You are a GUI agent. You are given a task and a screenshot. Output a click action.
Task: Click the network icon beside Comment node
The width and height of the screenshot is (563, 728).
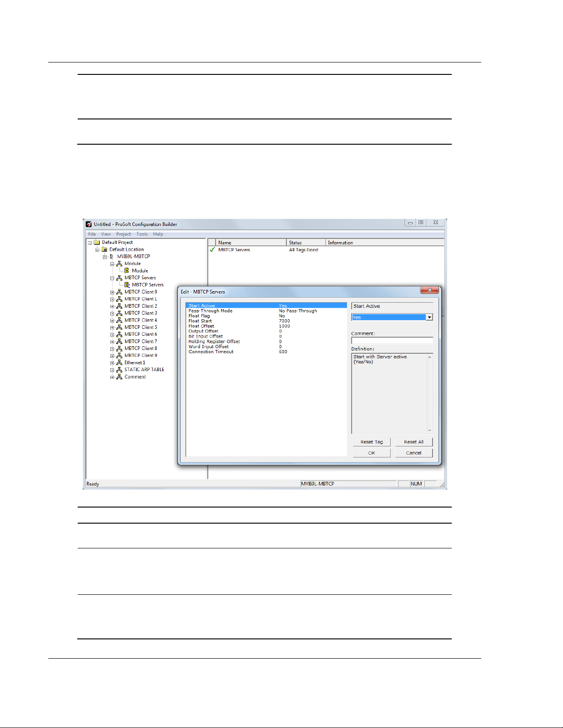tap(119, 377)
